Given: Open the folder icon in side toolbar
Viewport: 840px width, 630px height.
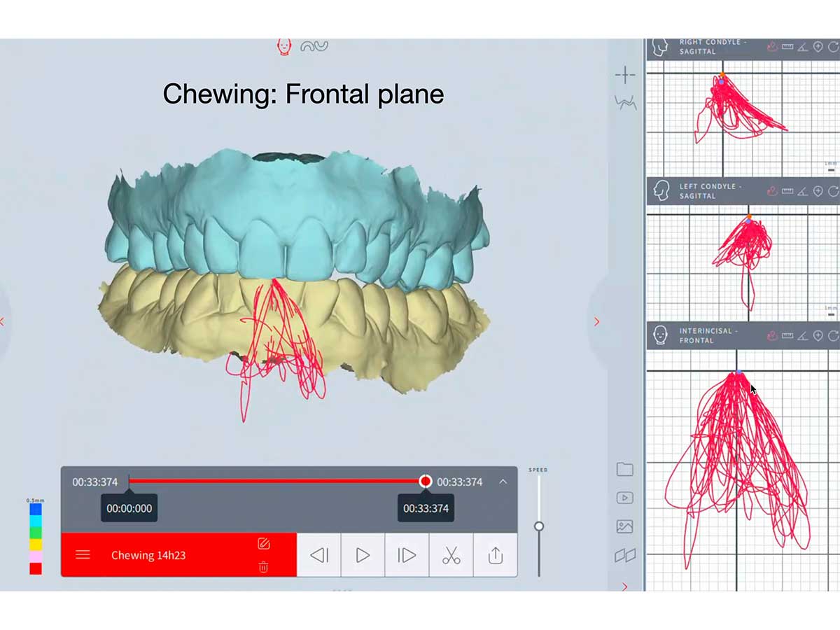Looking at the screenshot, I should point(624,470).
